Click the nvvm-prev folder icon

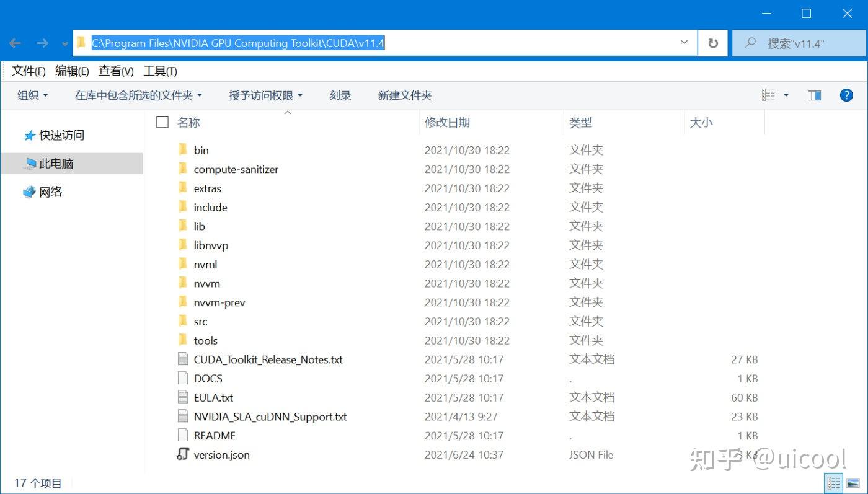pos(182,302)
